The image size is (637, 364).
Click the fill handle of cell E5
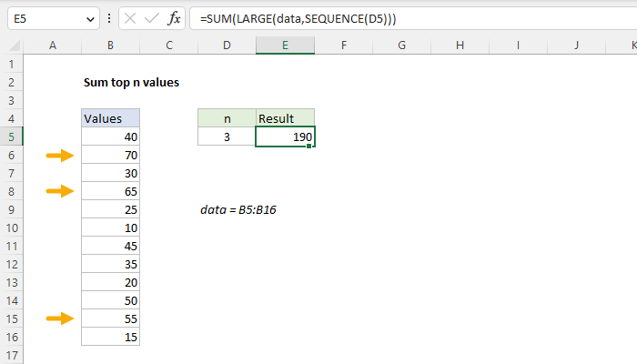[x=309, y=147]
